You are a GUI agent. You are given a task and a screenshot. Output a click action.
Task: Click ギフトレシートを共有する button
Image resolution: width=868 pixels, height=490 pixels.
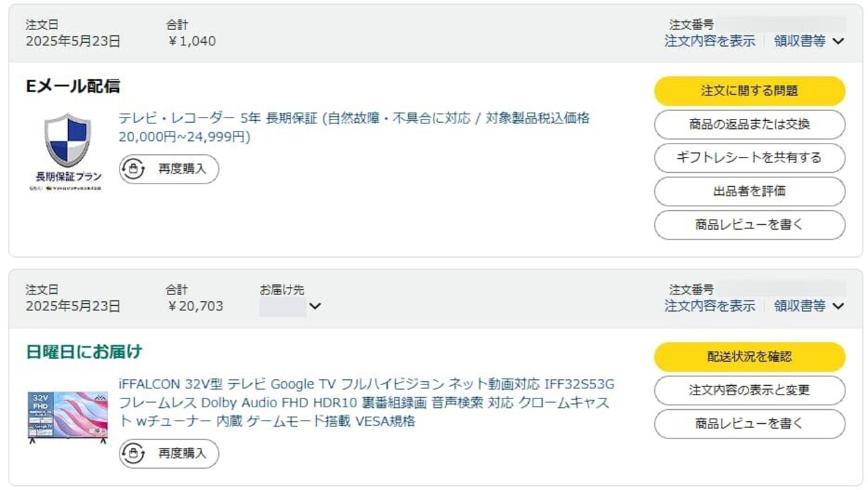click(x=749, y=158)
